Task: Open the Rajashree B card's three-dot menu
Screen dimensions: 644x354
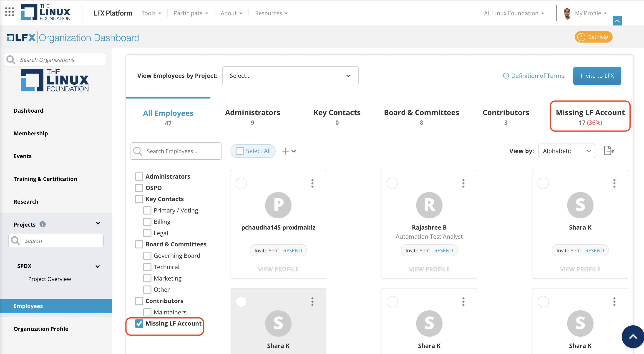Action: click(463, 183)
